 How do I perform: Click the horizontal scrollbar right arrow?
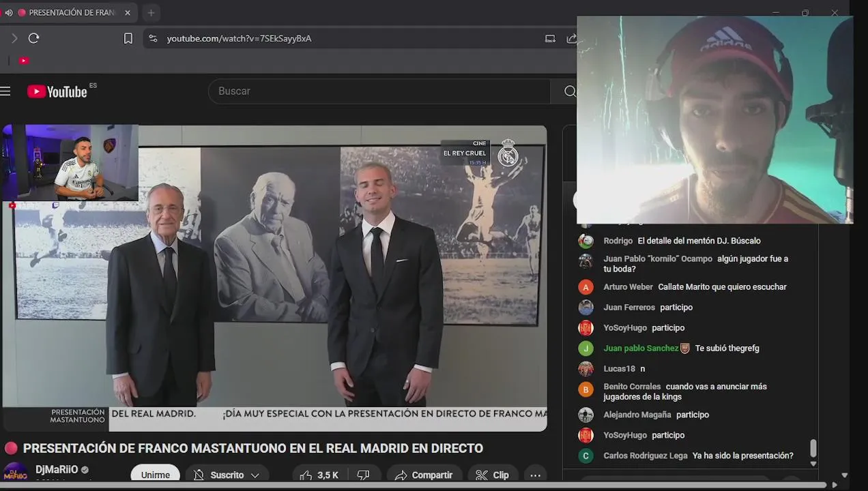834,485
